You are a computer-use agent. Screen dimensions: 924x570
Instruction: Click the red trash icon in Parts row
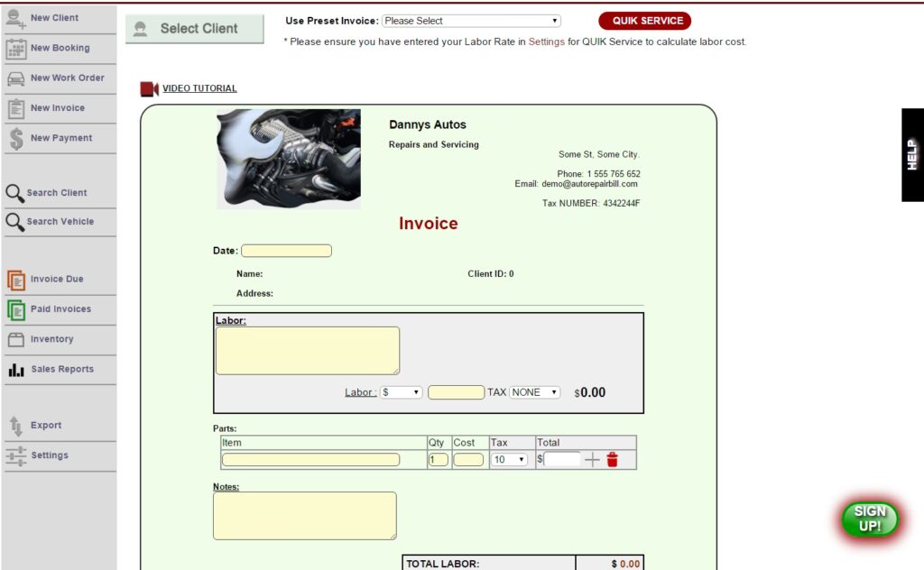(x=613, y=460)
